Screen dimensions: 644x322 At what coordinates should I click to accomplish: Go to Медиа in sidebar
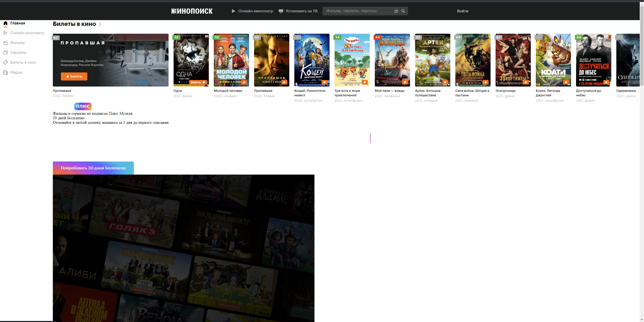[x=16, y=72]
